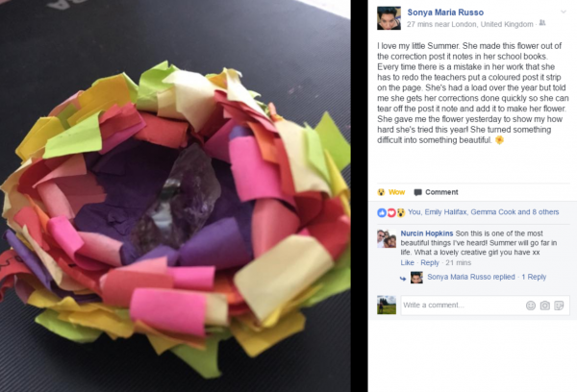577x392 pixels.
Task: Toggle the Wow reaction button
Action: [391, 192]
